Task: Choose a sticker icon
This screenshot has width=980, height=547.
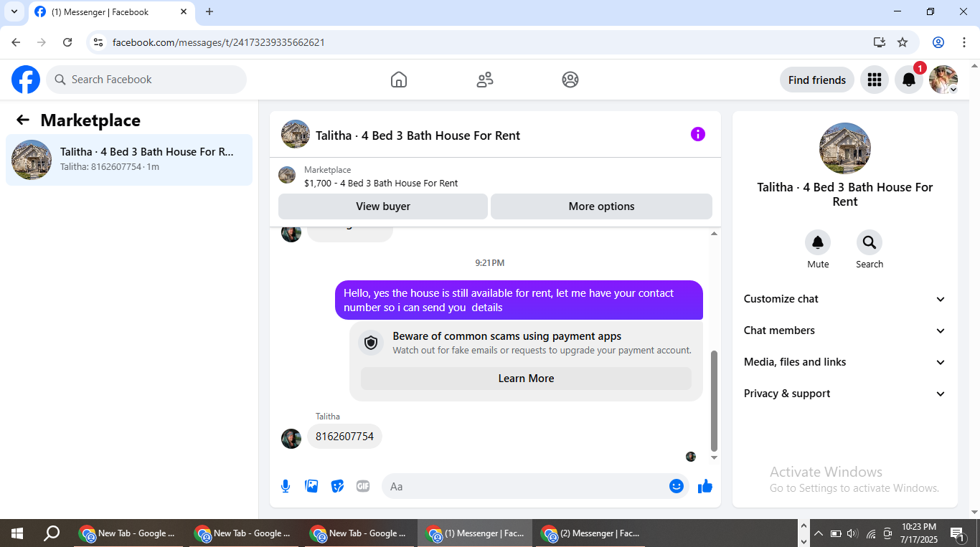Action: pyautogui.click(x=337, y=486)
